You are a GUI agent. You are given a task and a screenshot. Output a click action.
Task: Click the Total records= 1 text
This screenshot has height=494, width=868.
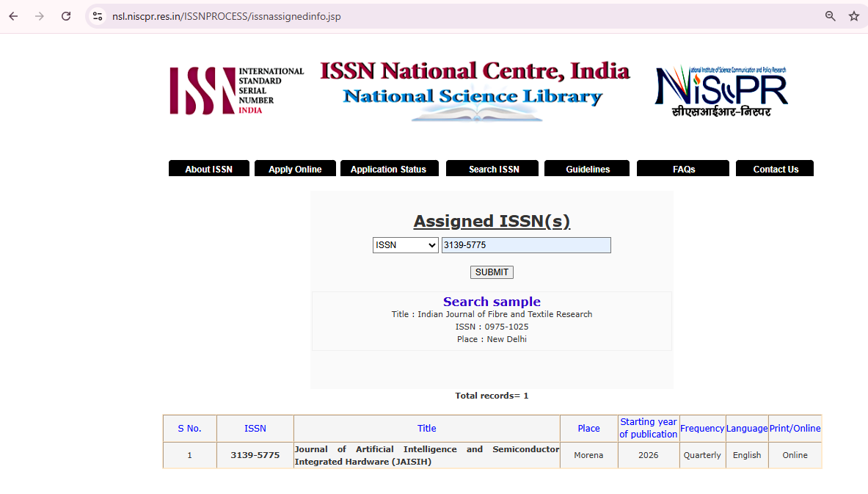click(x=492, y=396)
